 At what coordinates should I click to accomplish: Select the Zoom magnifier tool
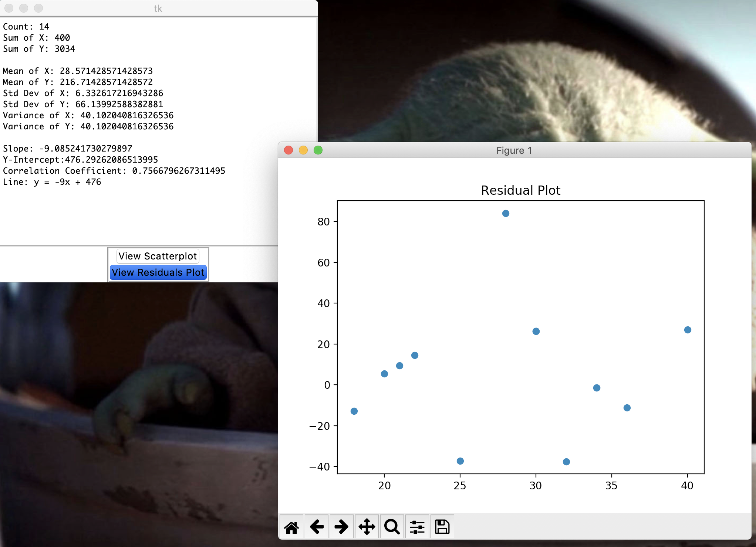pyautogui.click(x=392, y=527)
